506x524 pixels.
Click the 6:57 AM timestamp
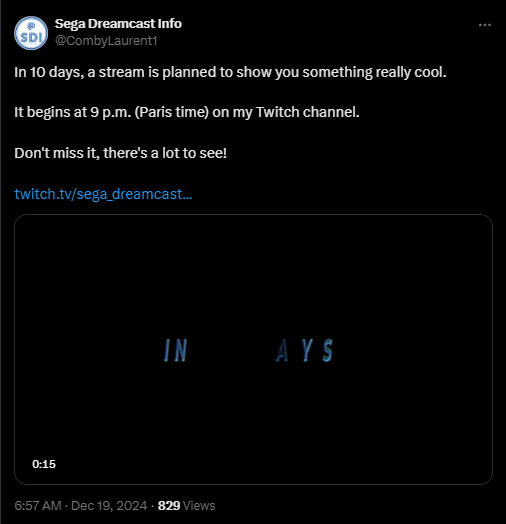pos(38,506)
